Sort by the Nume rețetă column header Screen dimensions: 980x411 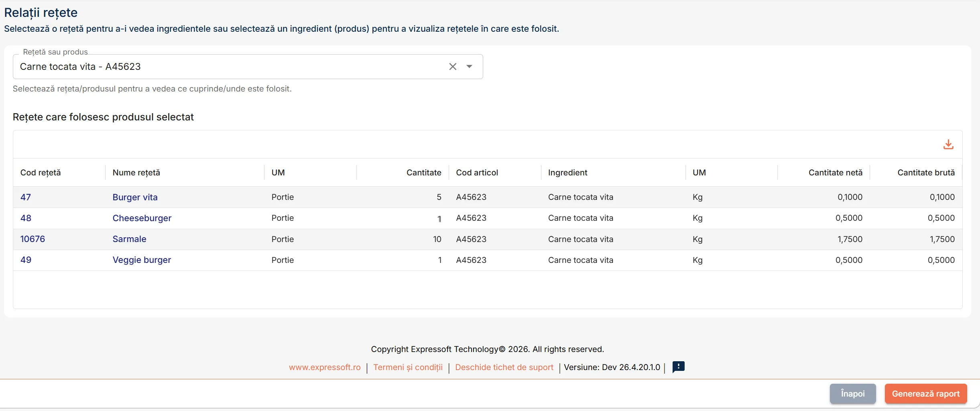136,173
